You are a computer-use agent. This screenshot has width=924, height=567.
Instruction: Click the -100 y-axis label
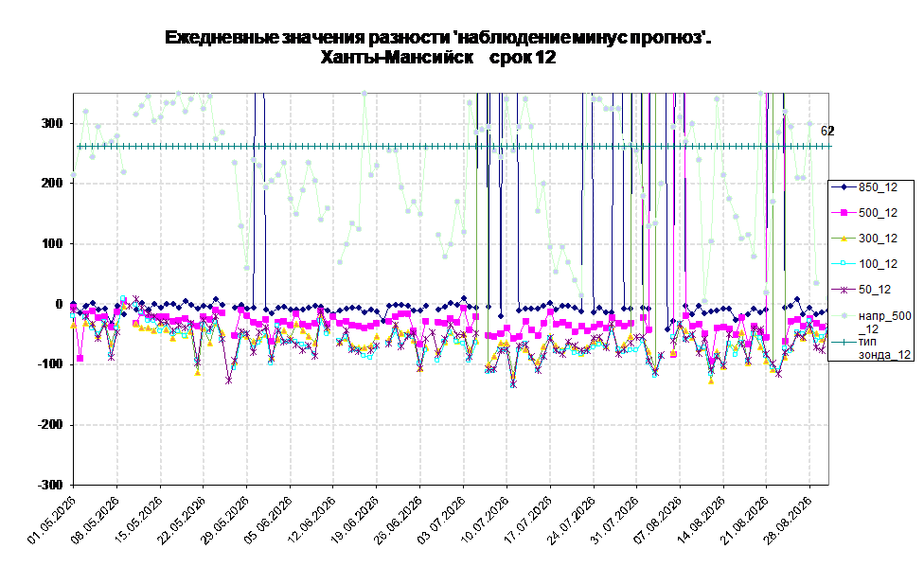click(x=49, y=364)
